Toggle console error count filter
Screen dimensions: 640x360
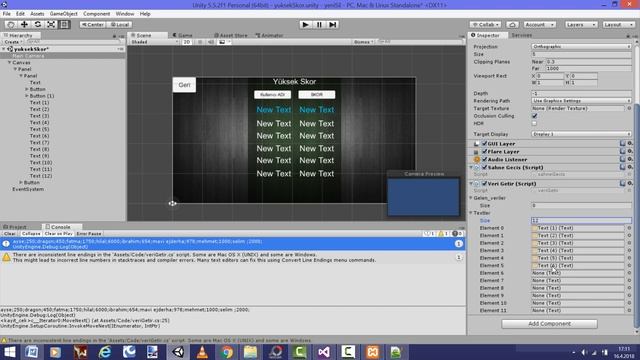(x=457, y=234)
